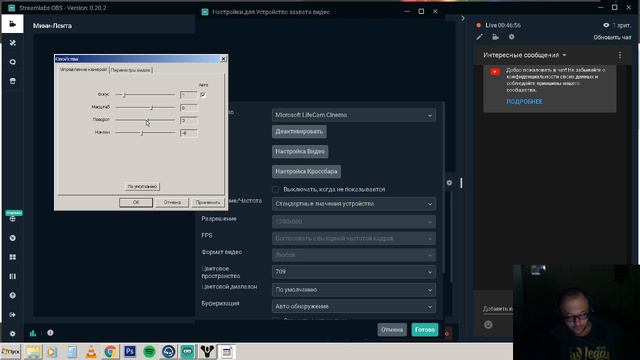Image resolution: width=640 pixels, height=360 pixels.
Task: Open Spotify from the taskbar
Action: (149, 351)
